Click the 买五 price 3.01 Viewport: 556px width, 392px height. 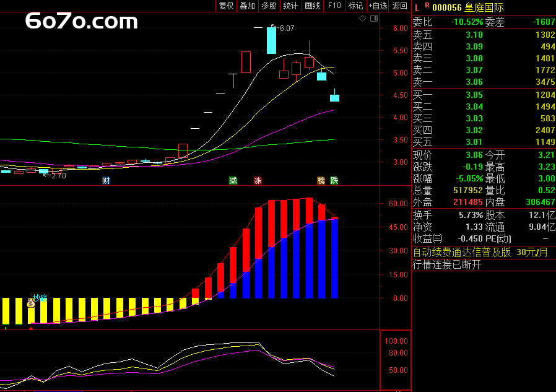[x=474, y=142]
